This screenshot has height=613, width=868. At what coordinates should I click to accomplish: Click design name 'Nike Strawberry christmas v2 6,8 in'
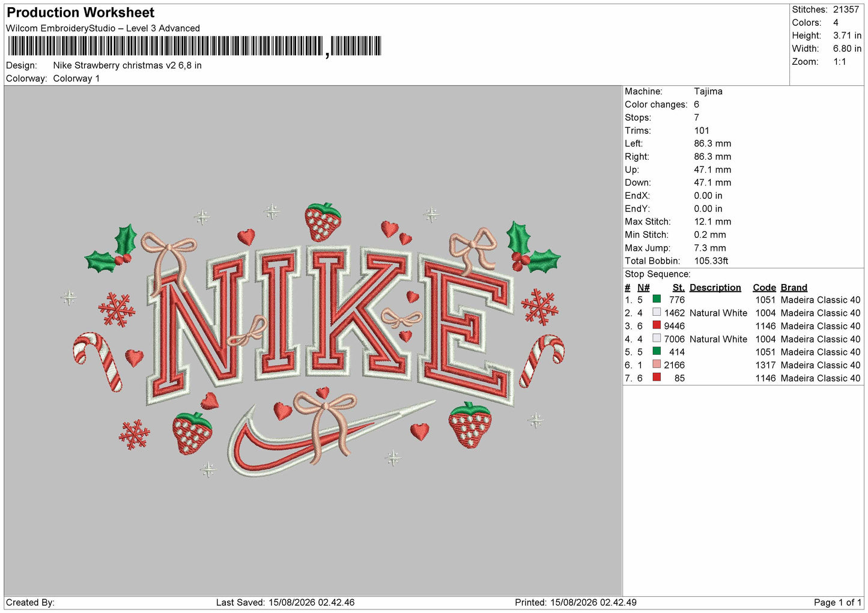[127, 65]
